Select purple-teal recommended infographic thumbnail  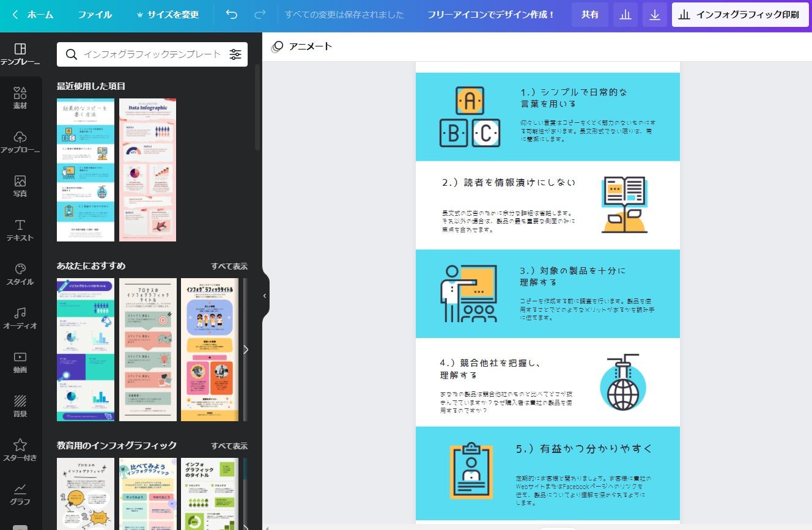point(86,350)
